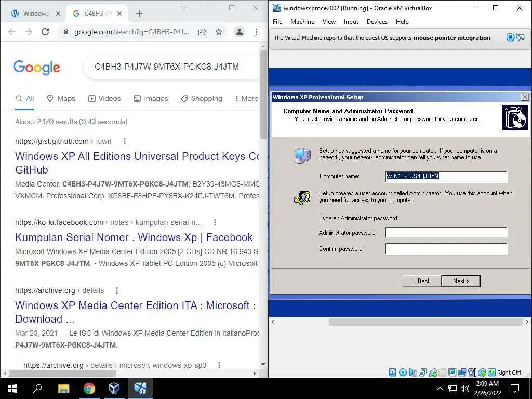This screenshot has height=399, width=532.
Task: Open the VirtualBox Devices menu
Action: pyautogui.click(x=377, y=22)
